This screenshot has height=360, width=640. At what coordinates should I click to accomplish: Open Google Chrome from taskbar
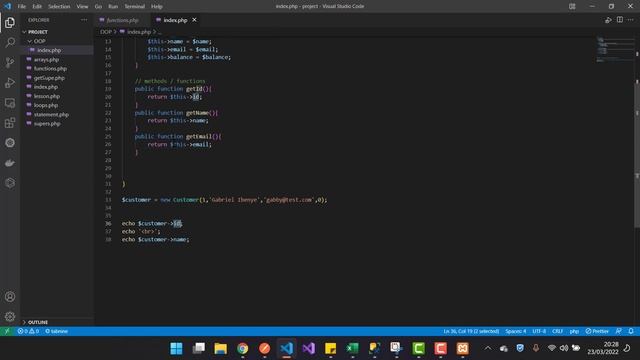point(242,349)
